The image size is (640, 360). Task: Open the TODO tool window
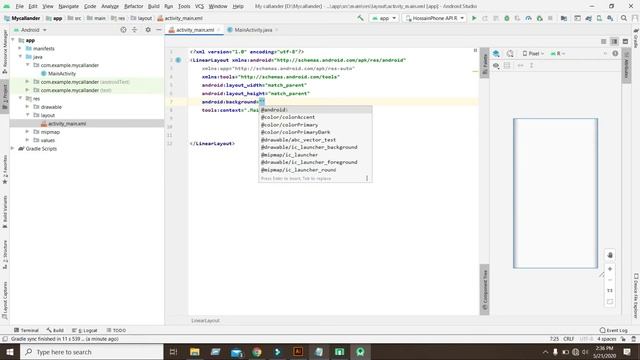(x=116, y=330)
